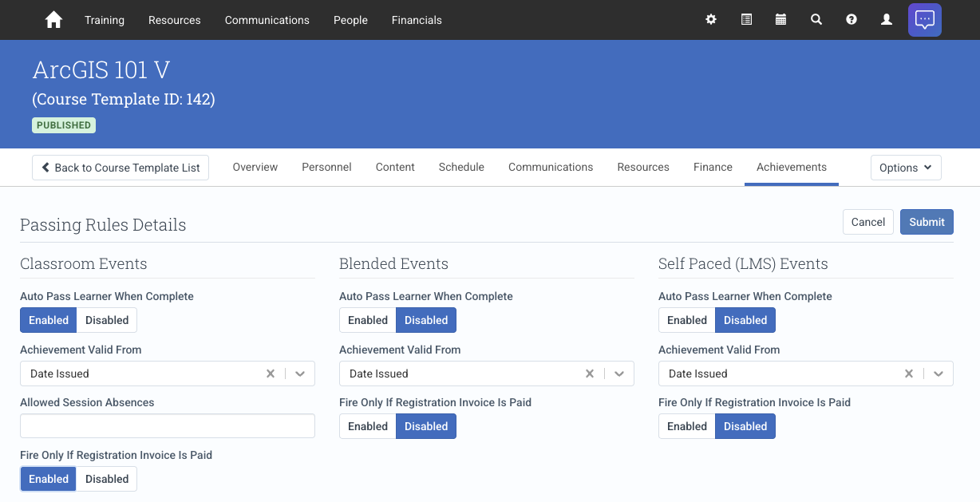Enable Auto Pass for Self Paced Events
The height and width of the screenshot is (502, 980).
point(687,320)
